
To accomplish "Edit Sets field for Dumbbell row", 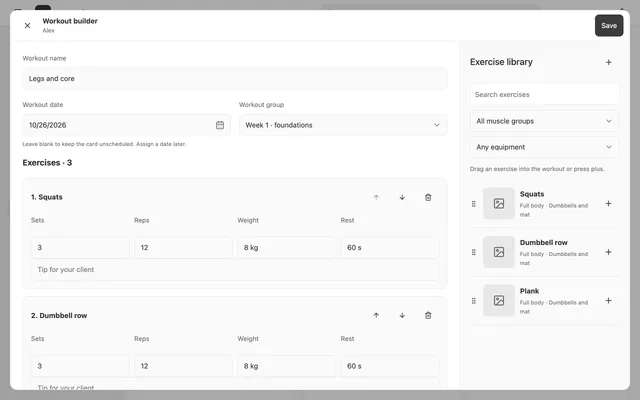I will (x=80, y=366).
